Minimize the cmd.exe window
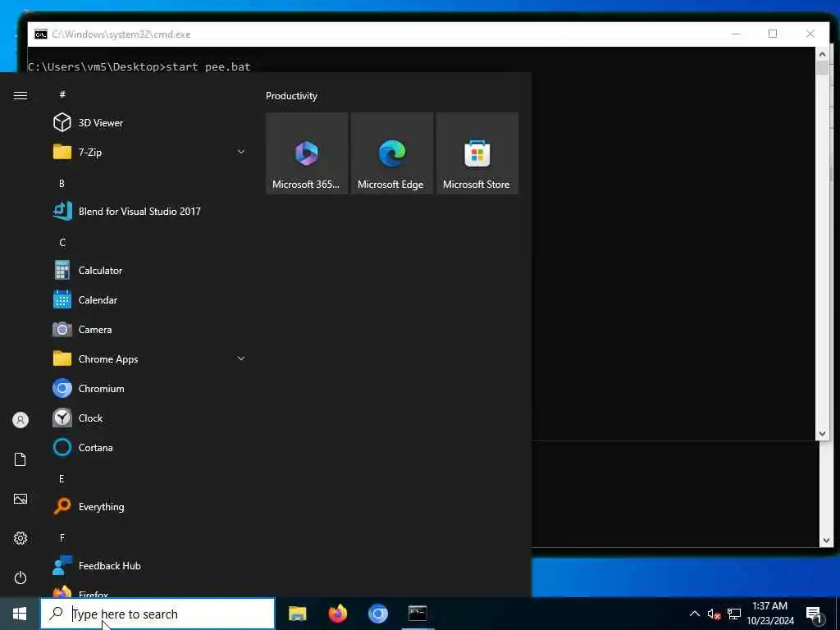Screen dimensions: 840x630 pyautogui.click(x=736, y=34)
